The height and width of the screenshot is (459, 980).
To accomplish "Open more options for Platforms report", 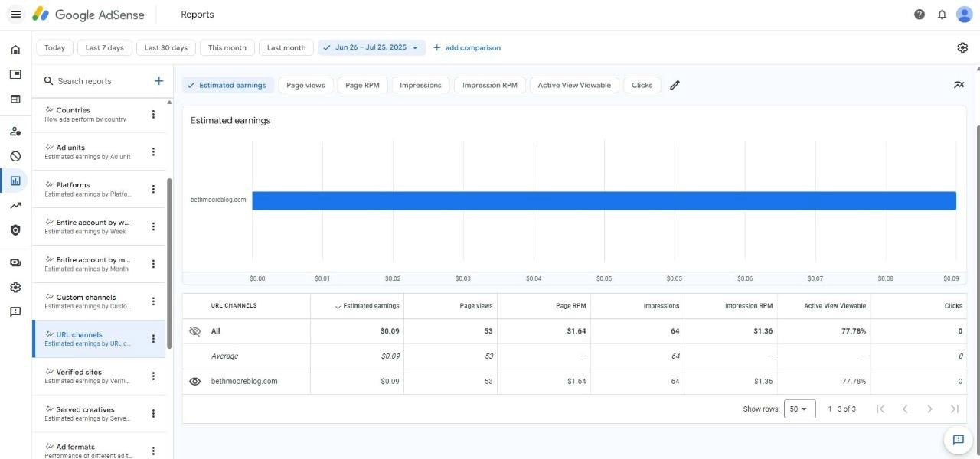I will [153, 189].
